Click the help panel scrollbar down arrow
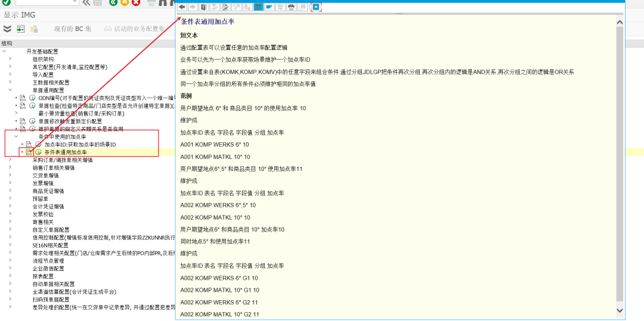The image size is (644, 321). [620, 310]
